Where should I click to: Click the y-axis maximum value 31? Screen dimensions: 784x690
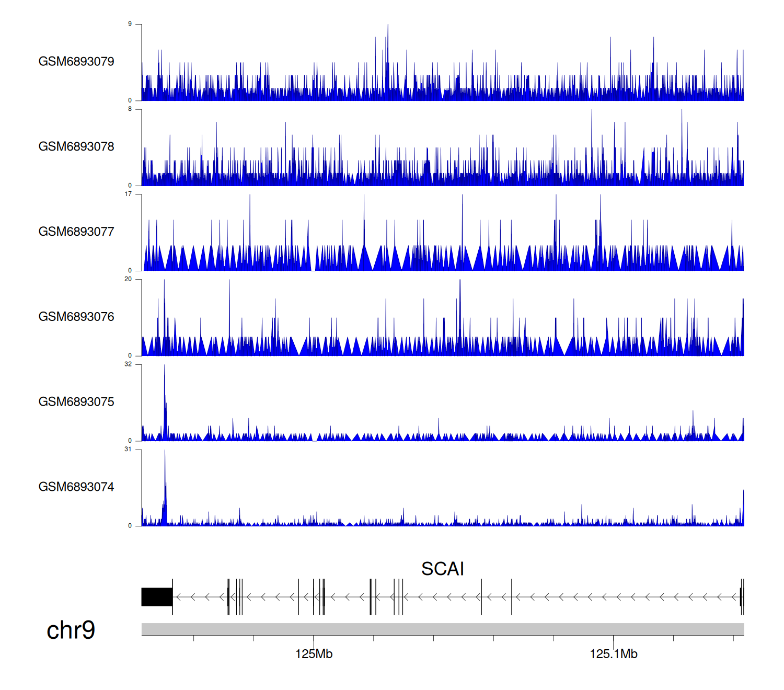coord(128,450)
